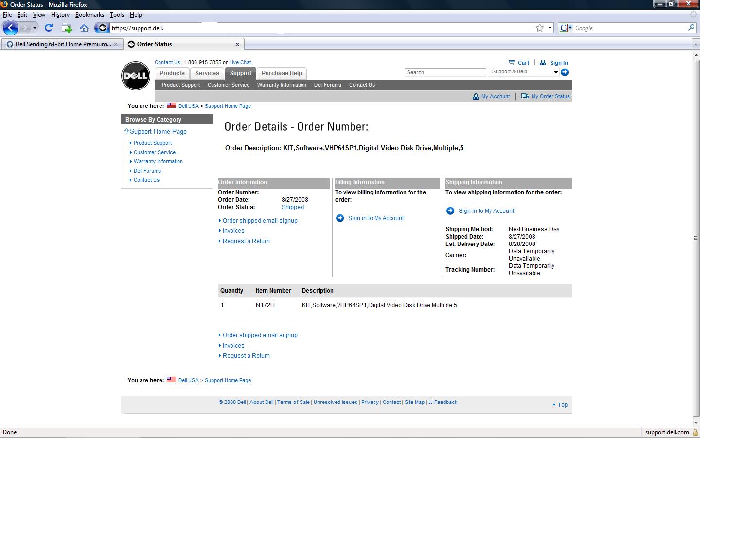Open Warranty Information in the gray nav bar
747x560 pixels.
[x=282, y=85]
